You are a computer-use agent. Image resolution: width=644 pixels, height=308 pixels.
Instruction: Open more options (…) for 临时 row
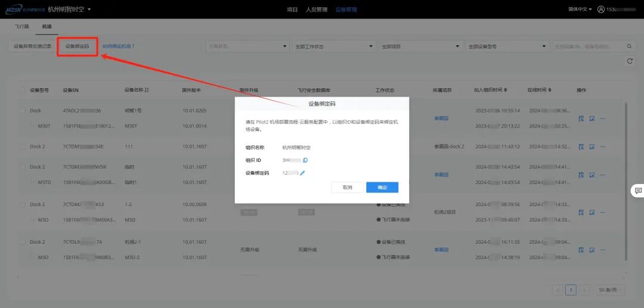click(603, 175)
